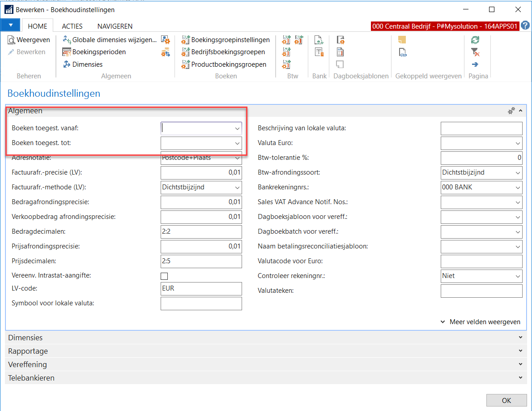The width and height of the screenshot is (532, 411).
Task: Open the Boeken toegest. tot dropdown
Action: [x=237, y=143]
